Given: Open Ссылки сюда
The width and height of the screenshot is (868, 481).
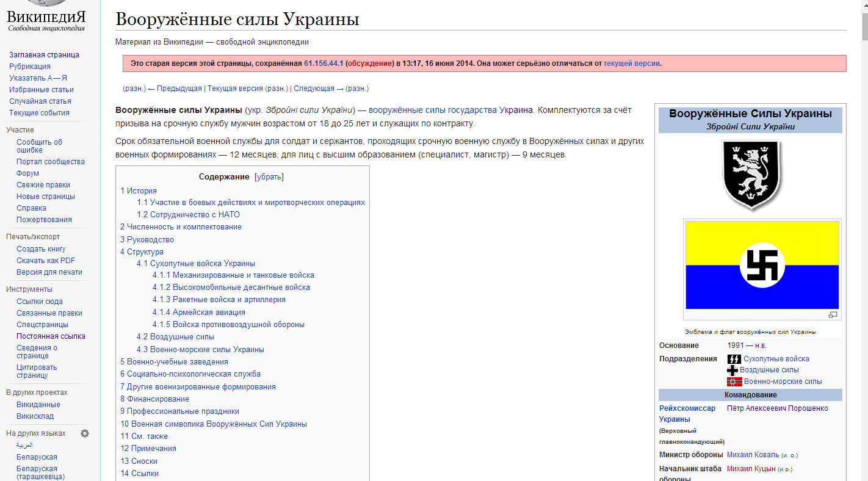Looking at the screenshot, I should click(x=40, y=302).
